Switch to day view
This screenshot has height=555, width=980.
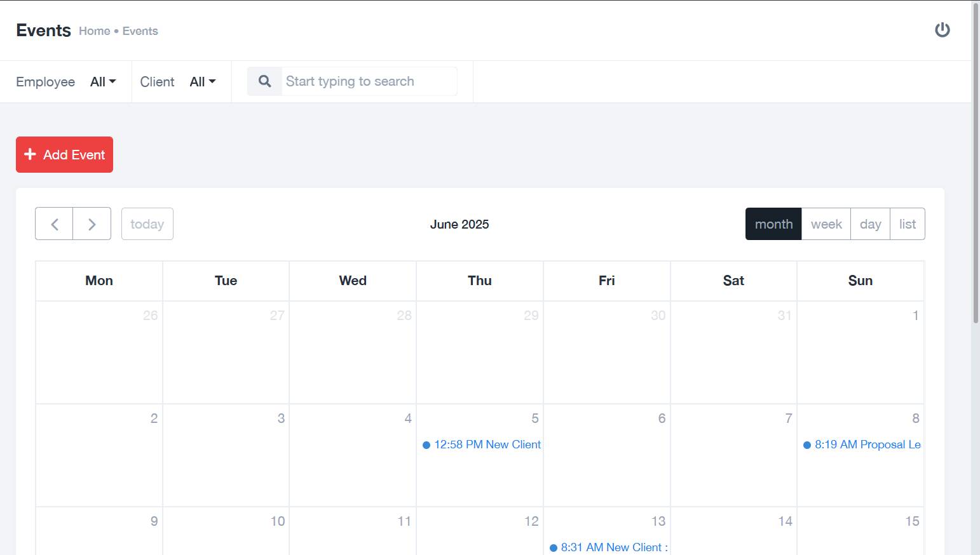click(870, 224)
